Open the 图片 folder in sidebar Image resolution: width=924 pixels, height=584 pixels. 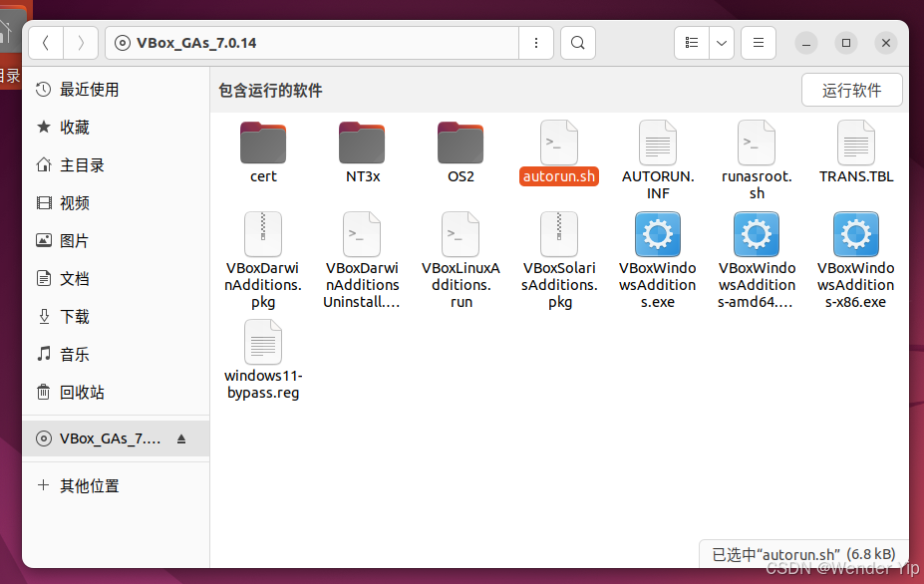(116, 241)
